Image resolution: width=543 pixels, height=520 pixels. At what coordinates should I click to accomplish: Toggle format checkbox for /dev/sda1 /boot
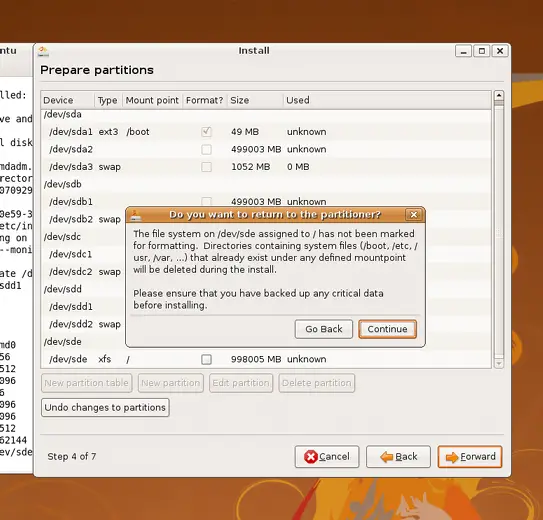tap(206, 132)
